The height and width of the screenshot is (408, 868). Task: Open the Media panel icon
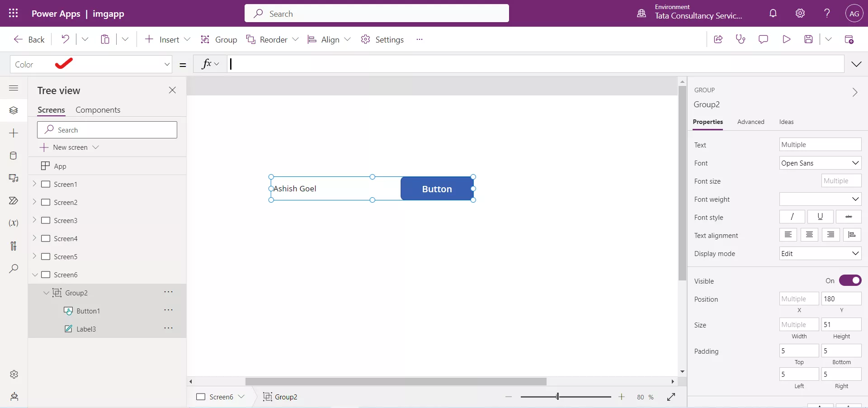tap(14, 178)
